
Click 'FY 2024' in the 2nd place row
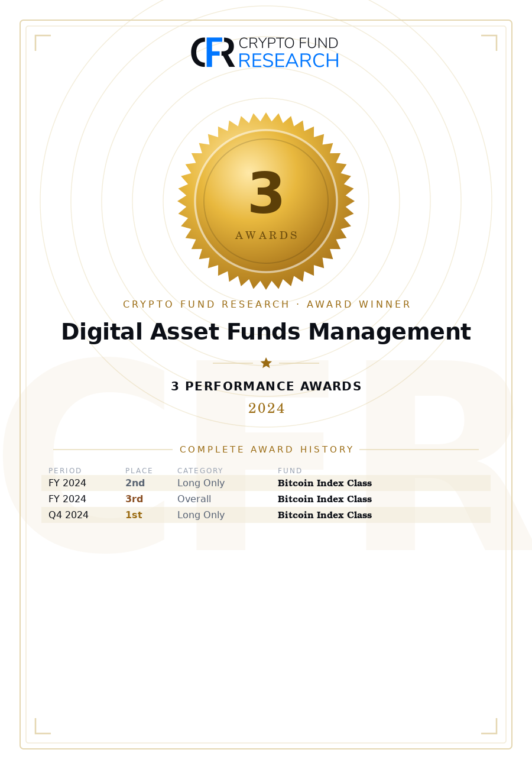point(67,483)
